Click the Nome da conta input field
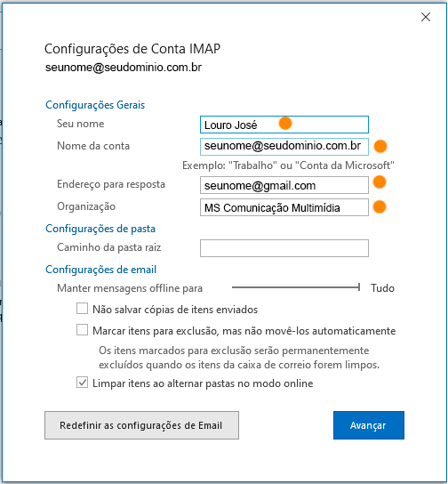 (284, 147)
